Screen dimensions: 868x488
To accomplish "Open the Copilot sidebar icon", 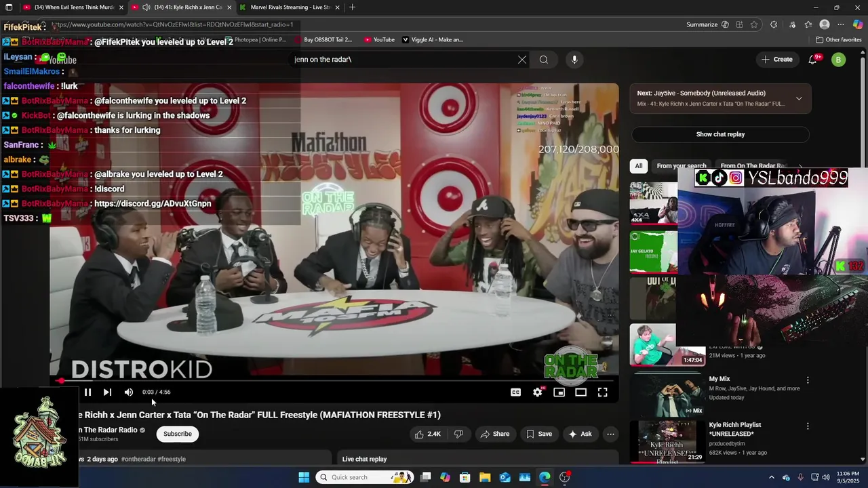I will [x=858, y=24].
